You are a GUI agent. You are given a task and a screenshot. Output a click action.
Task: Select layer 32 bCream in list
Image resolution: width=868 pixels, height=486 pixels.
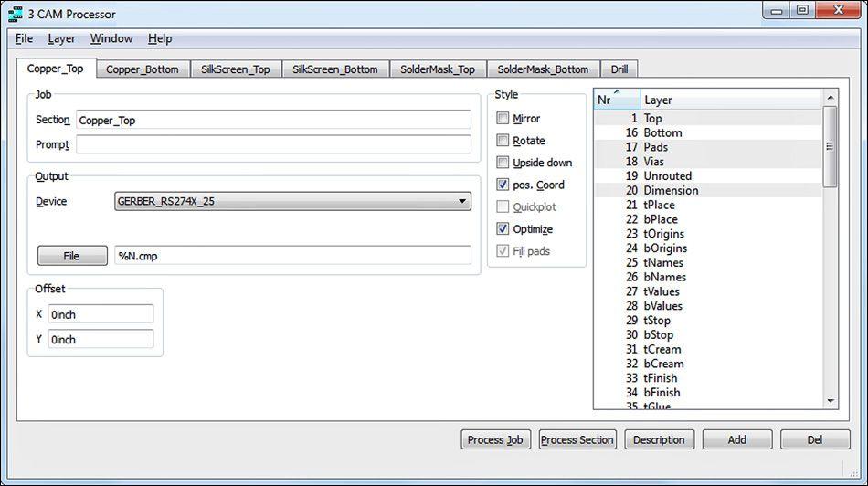[x=709, y=363]
